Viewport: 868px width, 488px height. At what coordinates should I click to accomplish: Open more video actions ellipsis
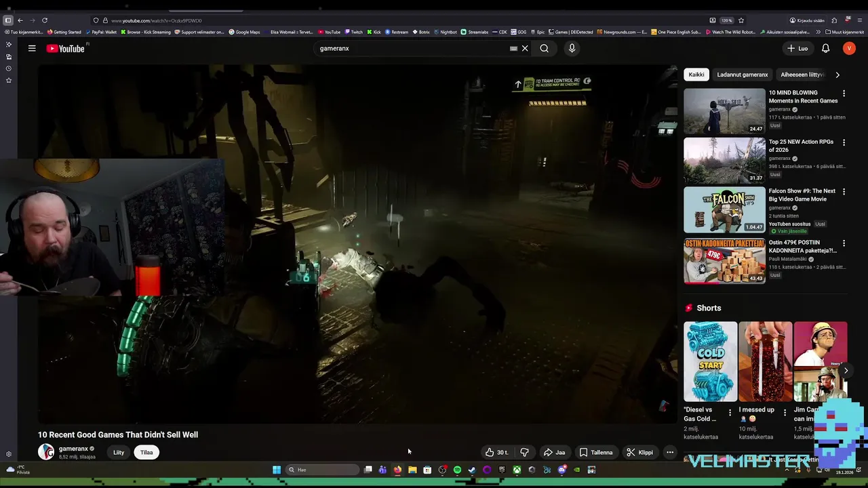tap(669, 452)
